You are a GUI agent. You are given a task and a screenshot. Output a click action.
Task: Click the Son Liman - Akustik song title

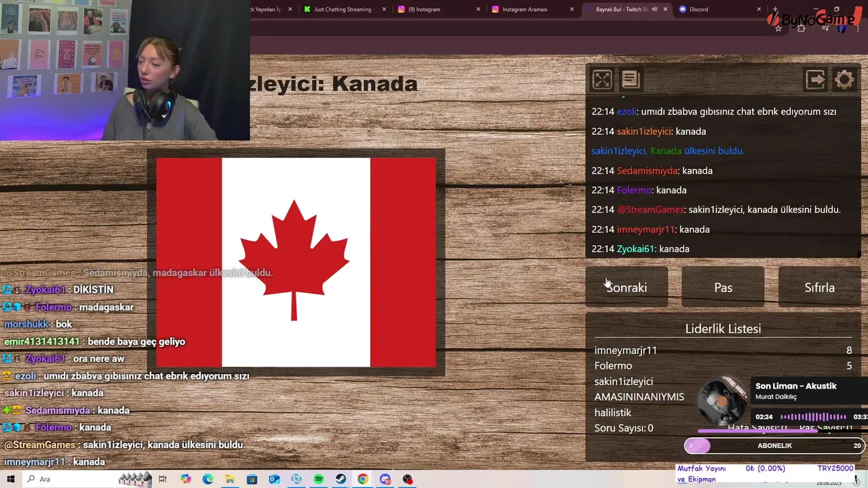(795, 386)
